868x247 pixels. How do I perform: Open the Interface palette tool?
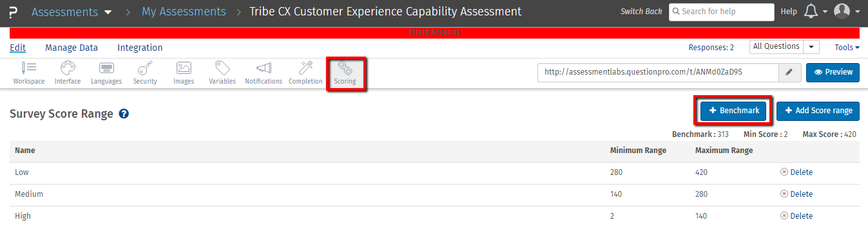pyautogui.click(x=68, y=73)
